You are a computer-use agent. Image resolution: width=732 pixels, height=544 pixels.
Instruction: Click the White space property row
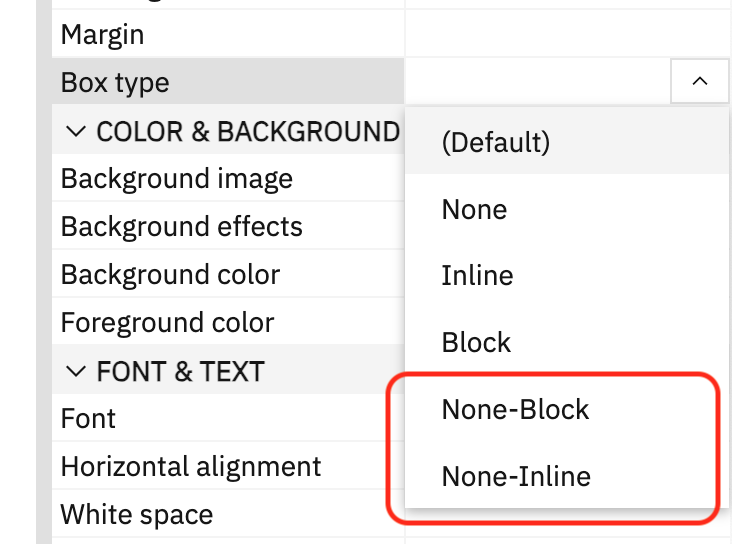coord(228,514)
